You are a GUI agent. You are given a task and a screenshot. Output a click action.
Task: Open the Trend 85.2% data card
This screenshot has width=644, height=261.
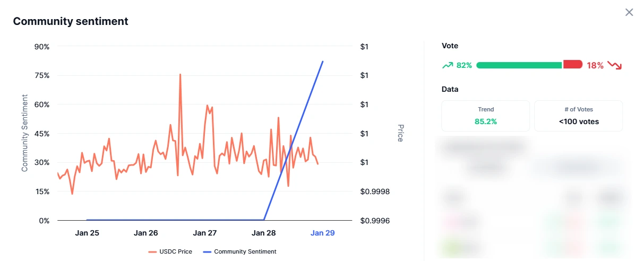pos(486,116)
